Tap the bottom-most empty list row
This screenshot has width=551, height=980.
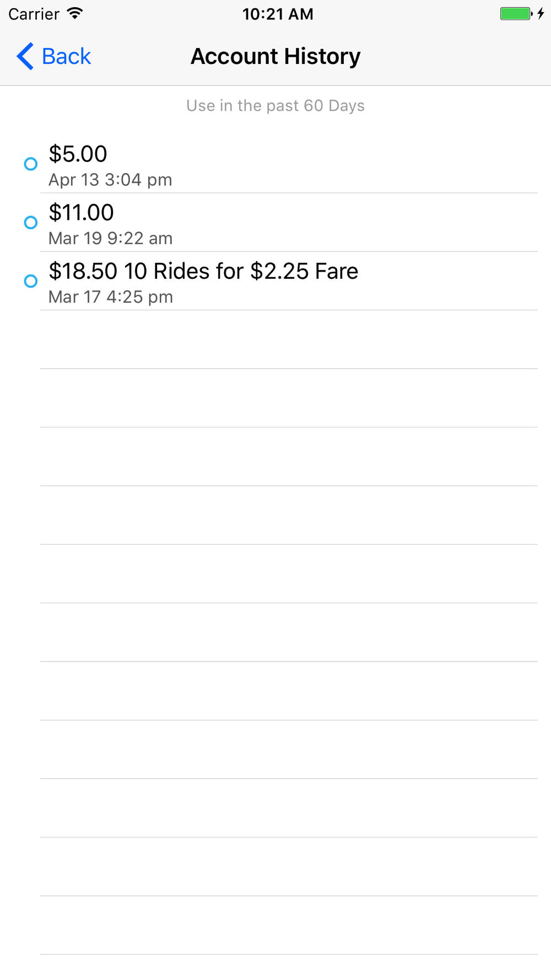coord(289,925)
